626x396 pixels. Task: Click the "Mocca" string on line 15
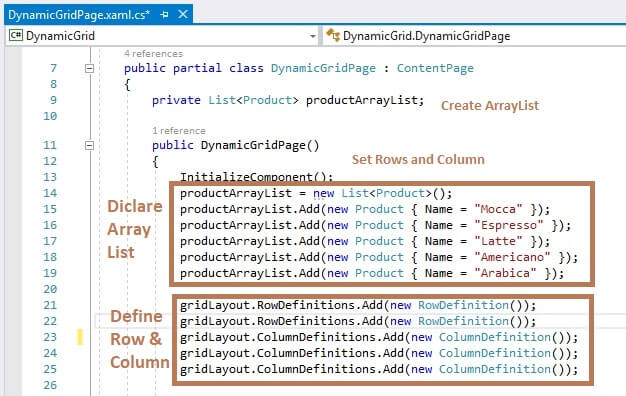coord(498,209)
